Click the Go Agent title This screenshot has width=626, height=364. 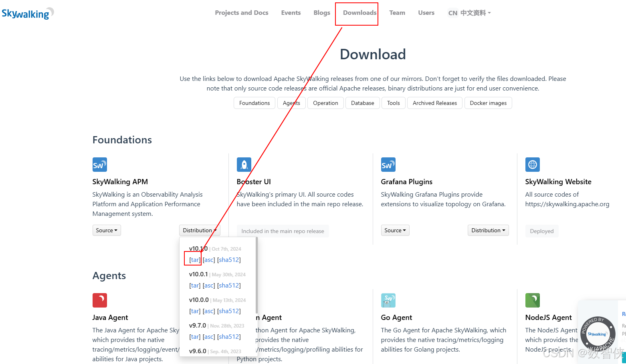point(396,318)
